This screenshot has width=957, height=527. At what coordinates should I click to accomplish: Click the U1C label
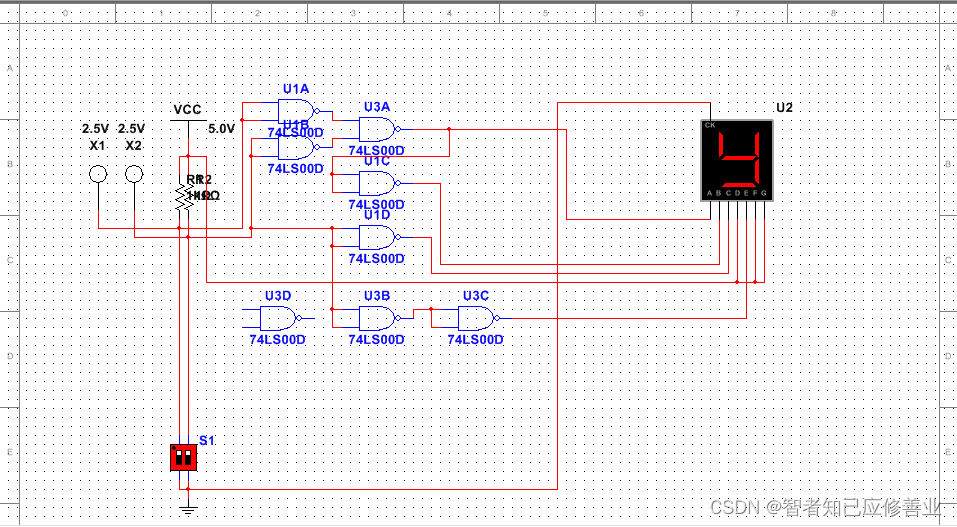tap(377, 161)
